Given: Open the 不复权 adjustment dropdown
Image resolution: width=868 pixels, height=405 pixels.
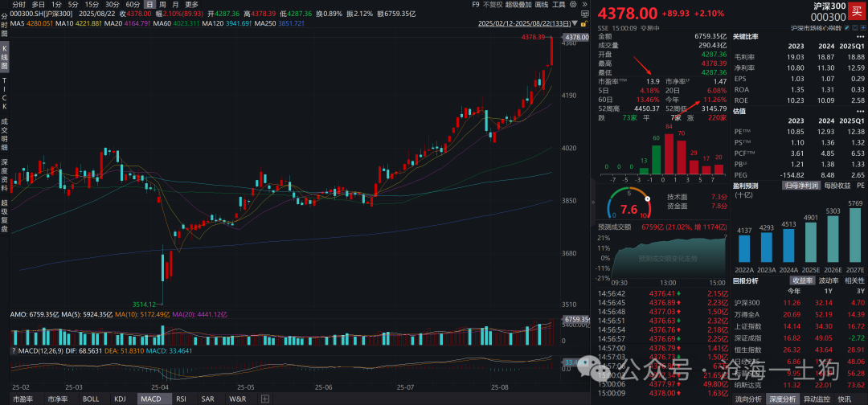Looking at the screenshot, I should (x=493, y=4).
